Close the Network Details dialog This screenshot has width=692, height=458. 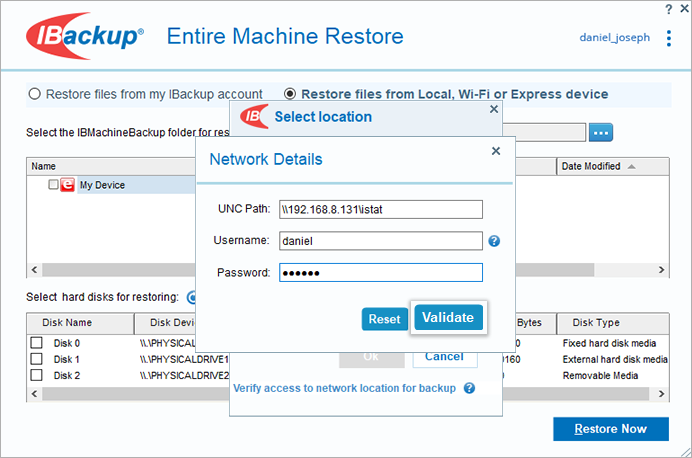click(496, 151)
